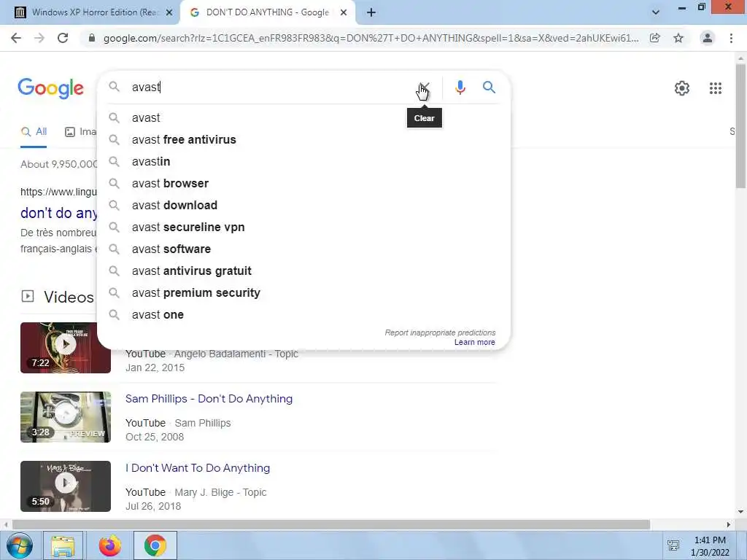Submit search with blue magnifier icon
Viewport: 747px width, 560px height.
[489, 87]
